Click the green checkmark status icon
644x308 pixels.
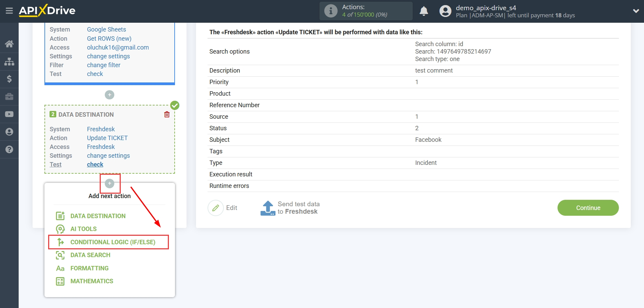pos(175,105)
